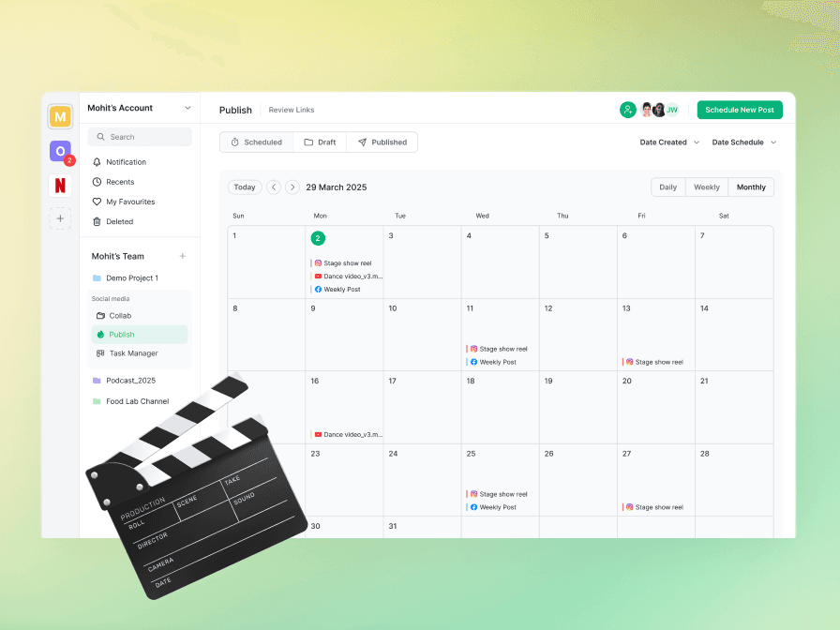840x630 pixels.
Task: Go to next month with right chevron
Action: (x=292, y=187)
